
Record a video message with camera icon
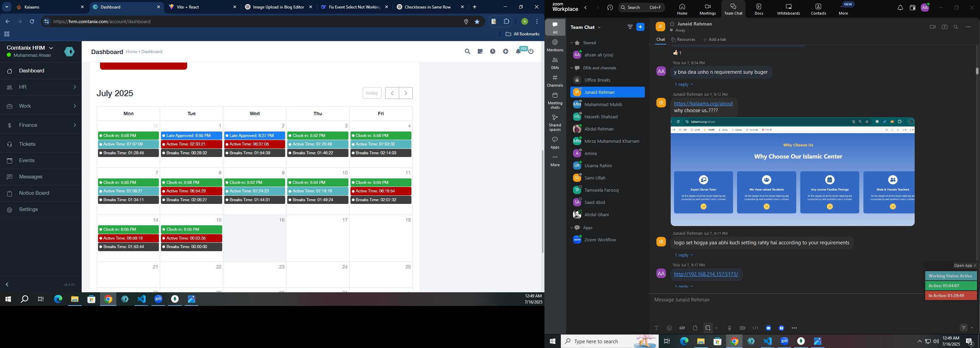(x=742, y=328)
